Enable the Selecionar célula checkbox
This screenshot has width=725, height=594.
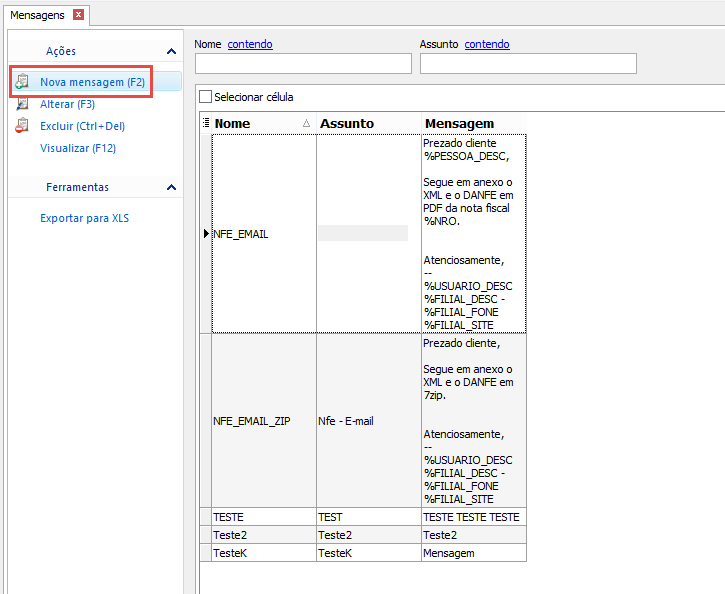tap(205, 97)
